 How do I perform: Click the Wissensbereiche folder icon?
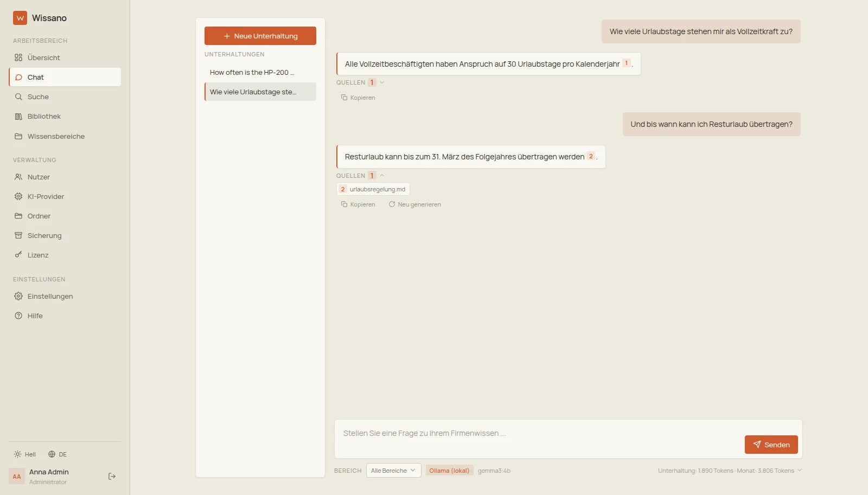(x=18, y=136)
